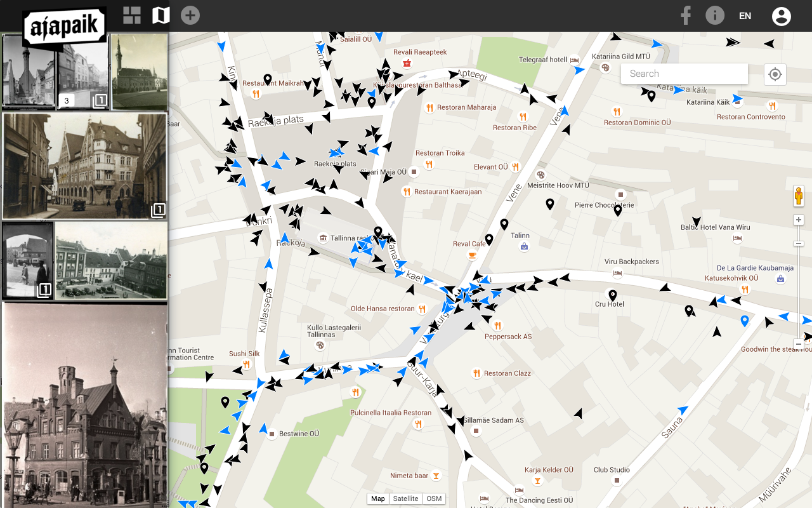Click the Baltic Hotel Vana Wiru label
The height and width of the screenshot is (508, 812).
(716, 227)
